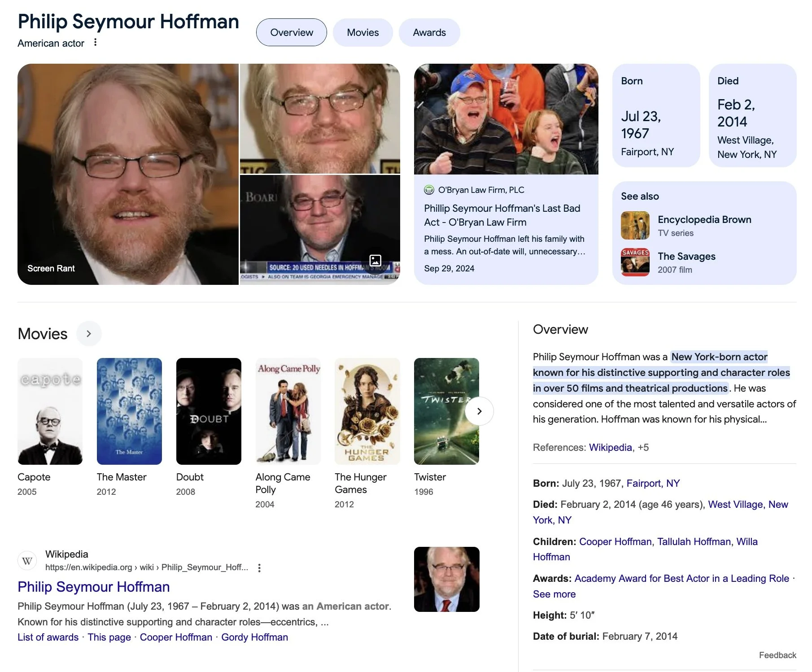This screenshot has width=812, height=672.
Task: Click the Height 5′ 10″ row
Action: (x=564, y=615)
